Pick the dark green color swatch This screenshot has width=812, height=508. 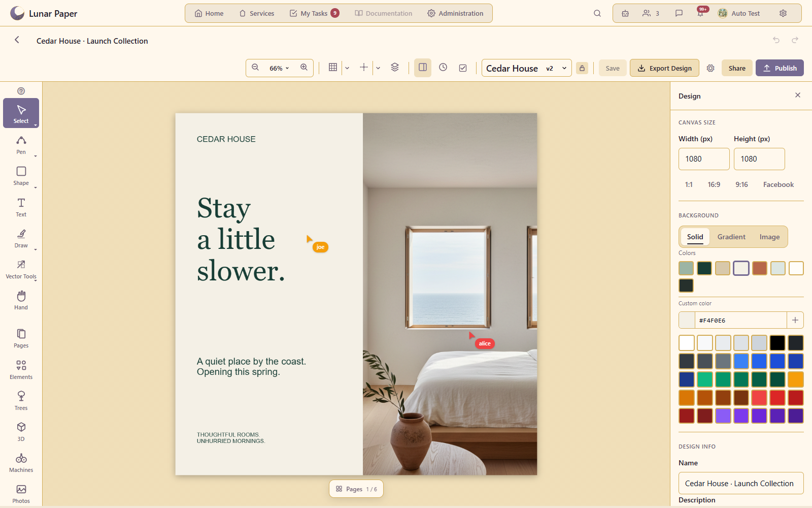click(704, 268)
